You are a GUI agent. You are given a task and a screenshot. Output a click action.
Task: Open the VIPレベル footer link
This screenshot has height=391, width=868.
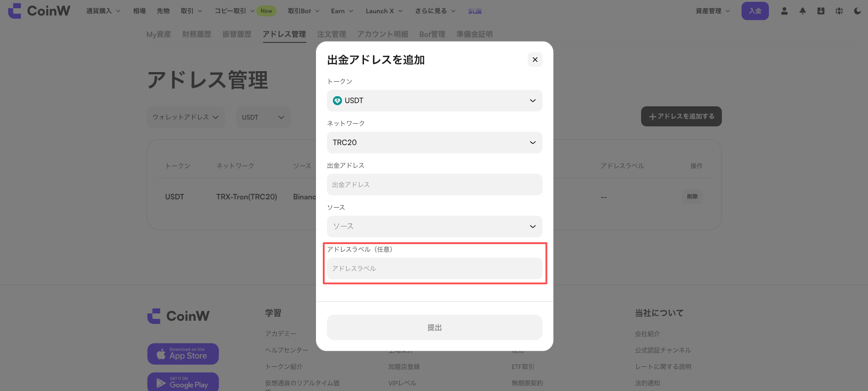402,383
